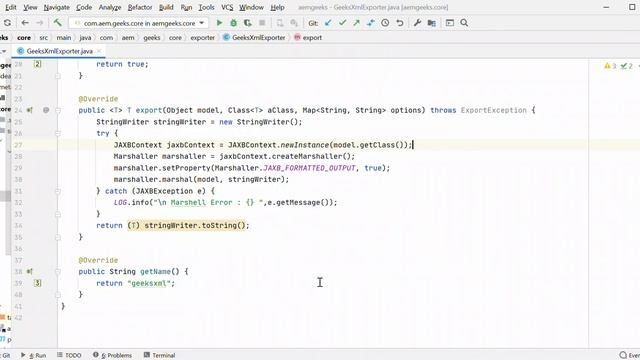The height and width of the screenshot is (360, 640).
Task: Open the Edit menu
Action: [11, 7]
